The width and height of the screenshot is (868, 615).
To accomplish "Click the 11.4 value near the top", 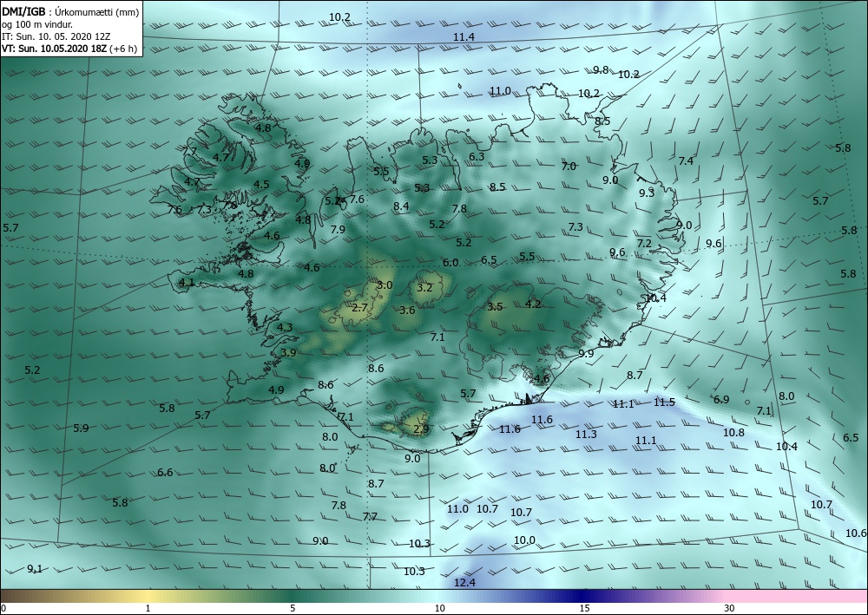I will (x=464, y=37).
